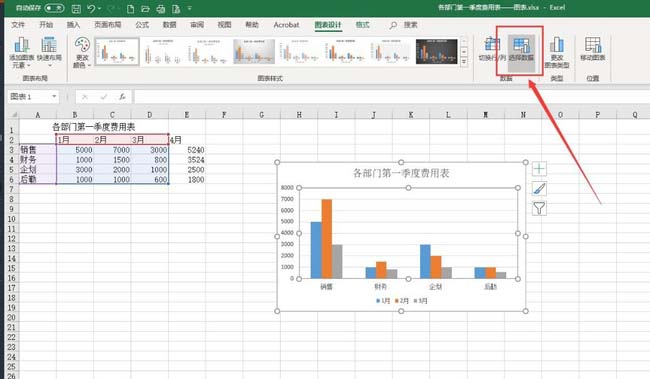Image resolution: width=650 pixels, height=379 pixels.
Task: Open the Chart Filters funnel button beside the chart
Action: click(x=539, y=208)
